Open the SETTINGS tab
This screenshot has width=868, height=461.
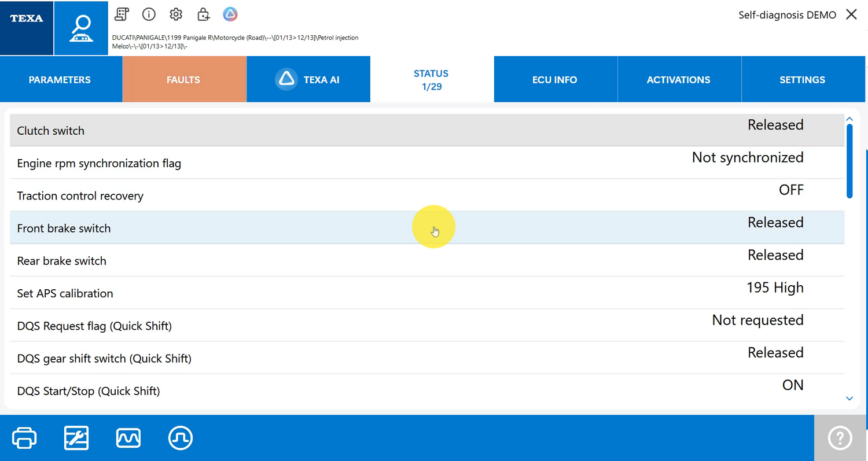(803, 80)
